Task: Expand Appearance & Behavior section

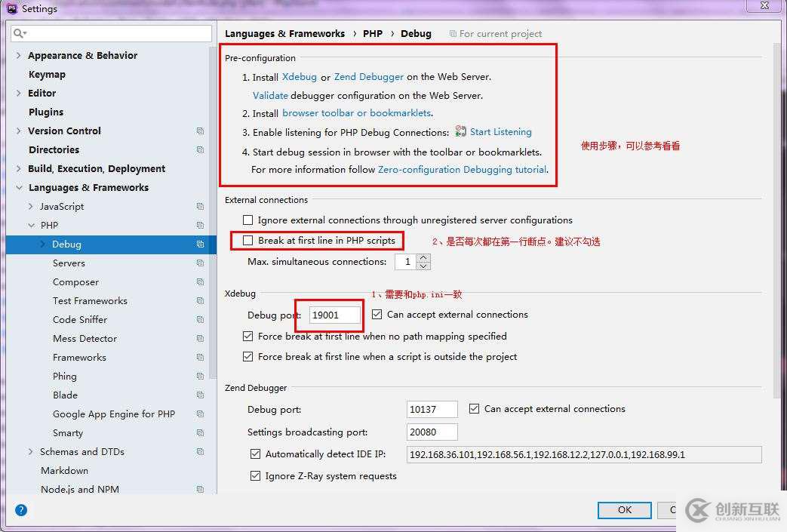Action: click(19, 55)
